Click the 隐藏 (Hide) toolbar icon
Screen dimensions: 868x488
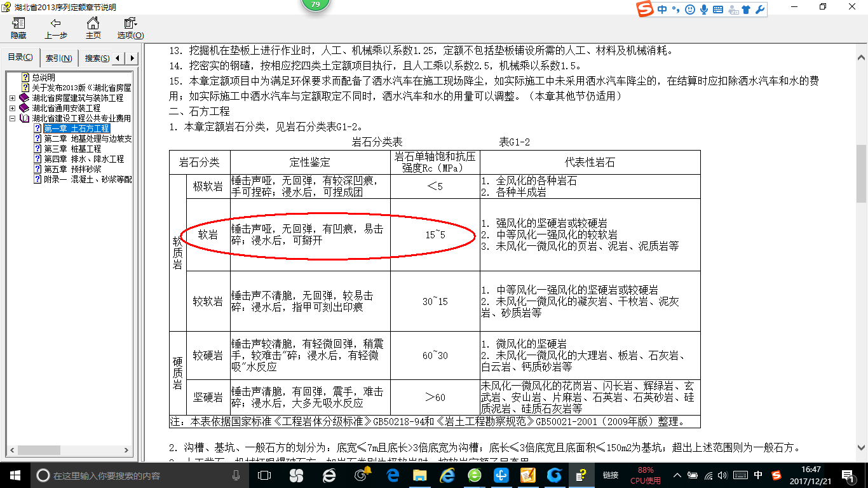click(18, 28)
